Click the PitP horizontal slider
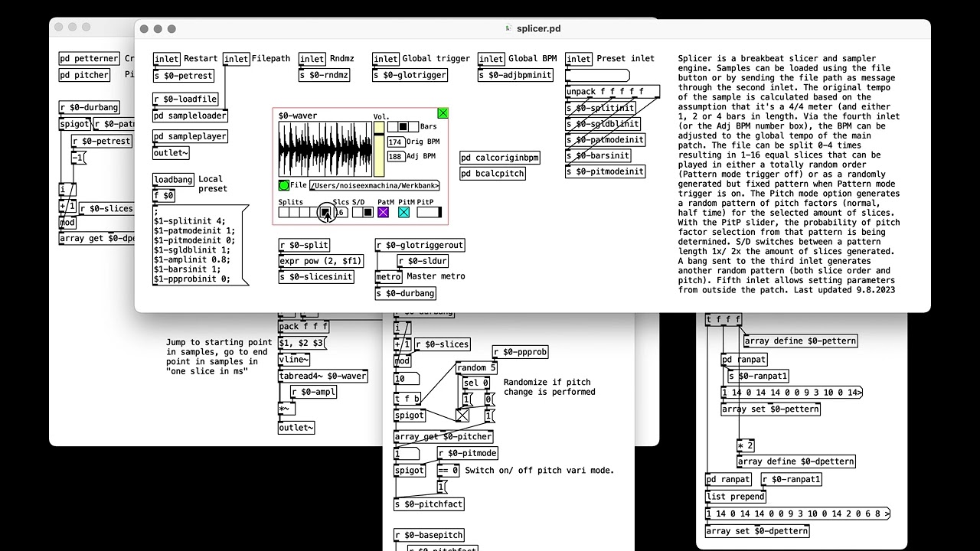Image resolution: width=980 pixels, height=551 pixels. coord(430,212)
